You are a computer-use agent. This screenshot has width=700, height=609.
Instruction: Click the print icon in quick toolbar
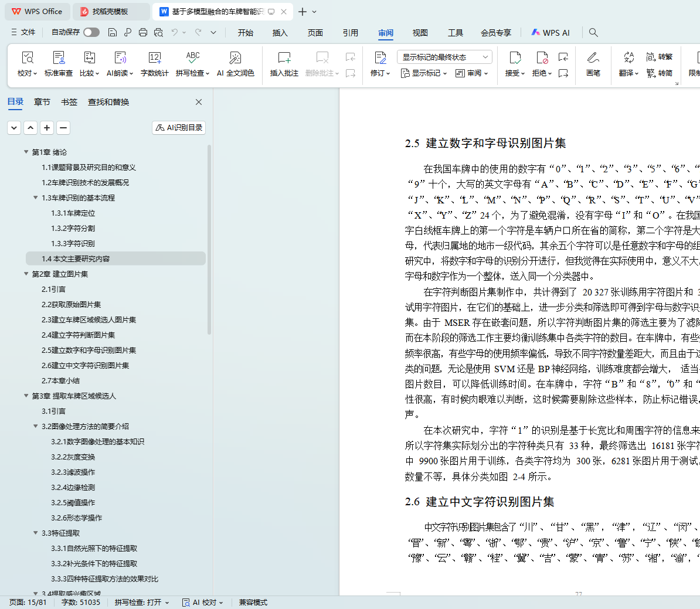tap(143, 32)
